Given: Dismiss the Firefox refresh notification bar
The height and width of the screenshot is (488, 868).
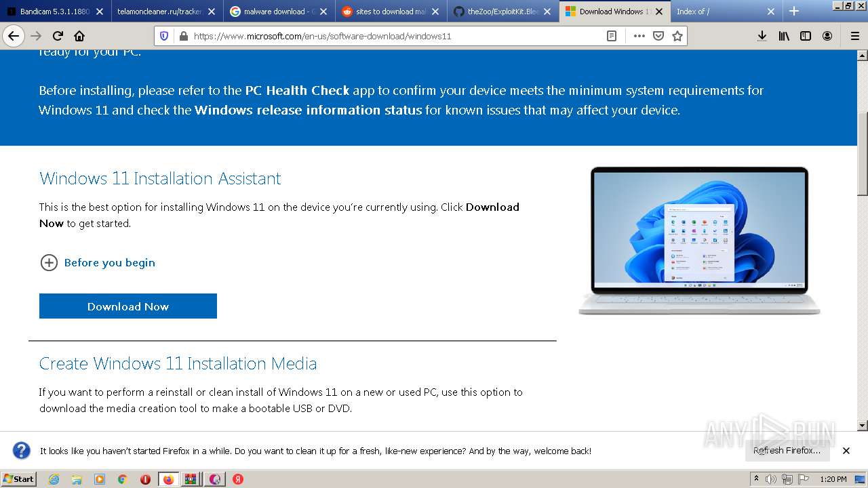Looking at the screenshot, I should 846,451.
